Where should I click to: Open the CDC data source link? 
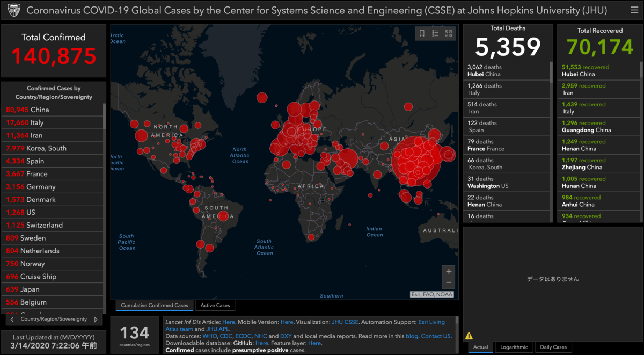[x=226, y=336]
